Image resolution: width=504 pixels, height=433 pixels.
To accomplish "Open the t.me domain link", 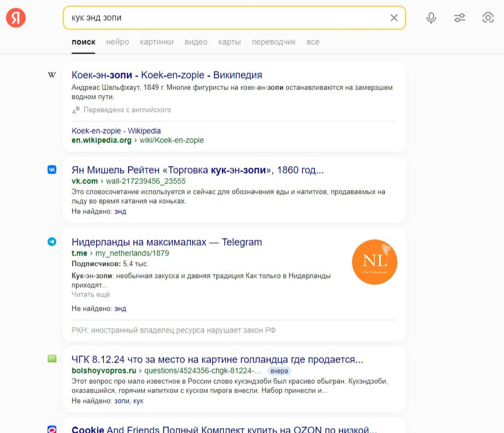I will click(x=79, y=253).
